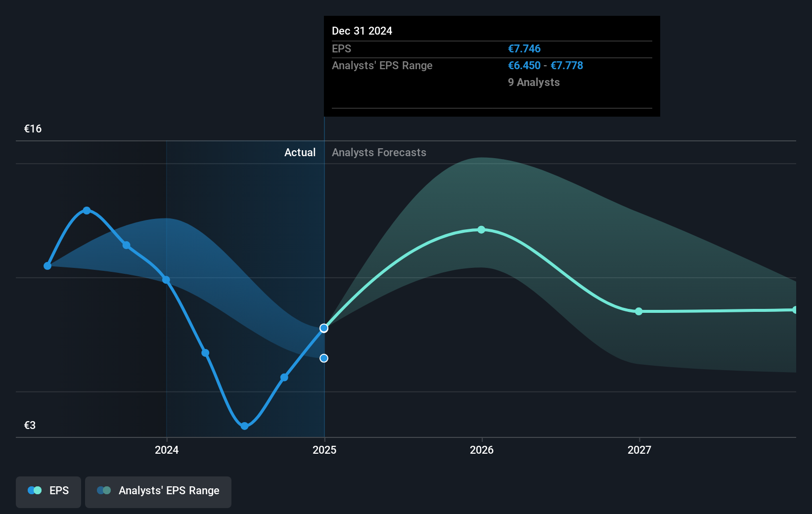
Task: Select EPS point on recovery before 2025
Action: pyautogui.click(x=284, y=378)
